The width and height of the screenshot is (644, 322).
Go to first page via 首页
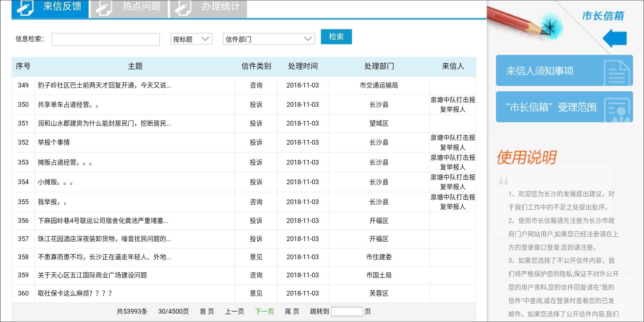point(207,311)
